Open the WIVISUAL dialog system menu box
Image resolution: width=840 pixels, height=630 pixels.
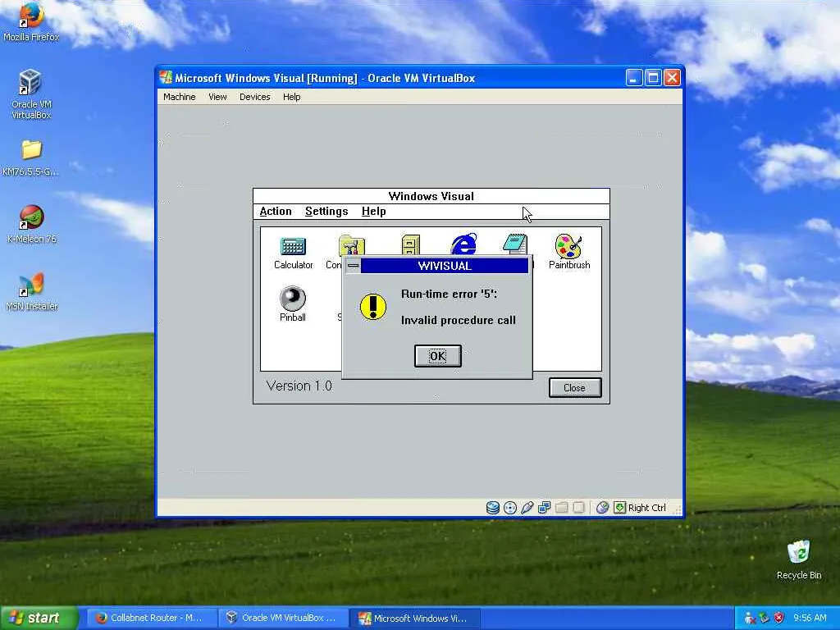coord(353,266)
